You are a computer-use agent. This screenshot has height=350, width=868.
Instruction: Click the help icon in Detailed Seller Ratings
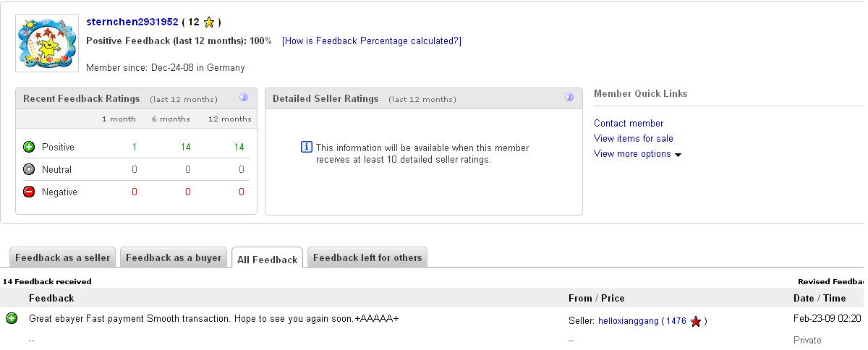569,98
